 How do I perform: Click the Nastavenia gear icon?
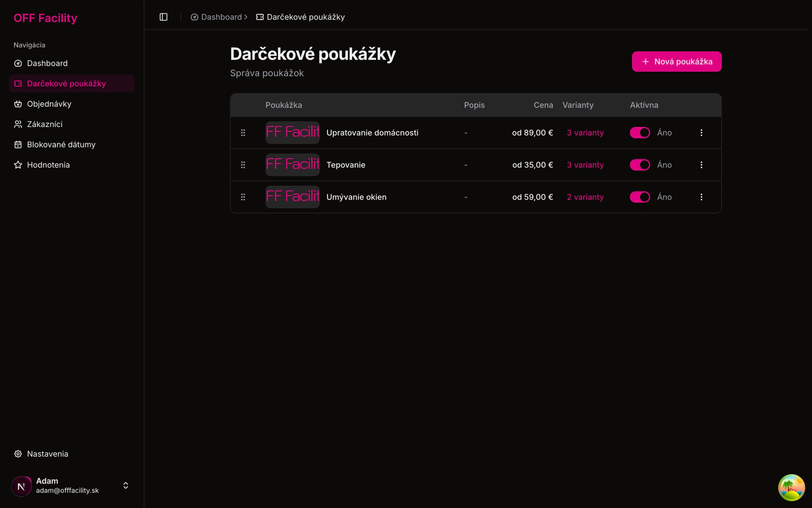click(x=18, y=454)
